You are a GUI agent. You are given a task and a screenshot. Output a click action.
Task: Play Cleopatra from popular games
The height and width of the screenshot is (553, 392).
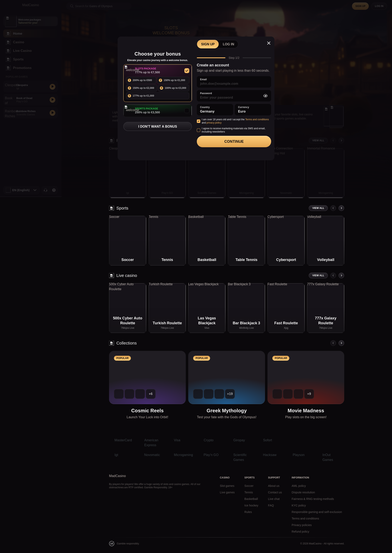pos(52,87)
